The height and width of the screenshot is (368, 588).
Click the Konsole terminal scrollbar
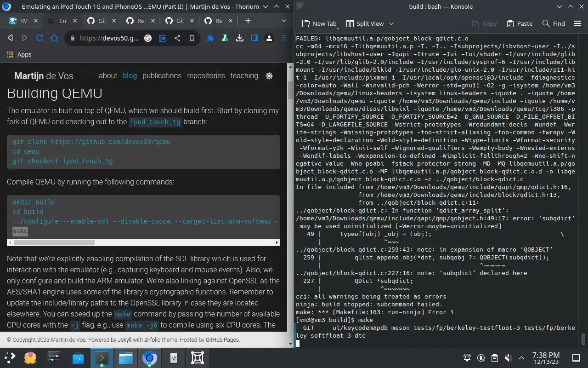(584, 339)
